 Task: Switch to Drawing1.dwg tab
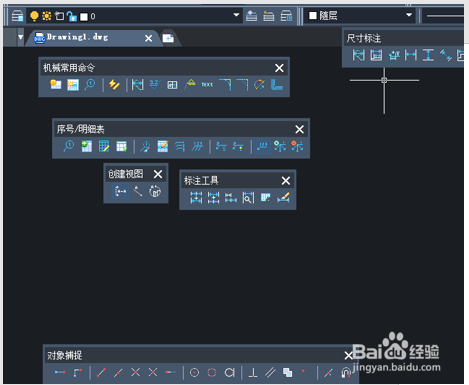pyautogui.click(x=77, y=37)
